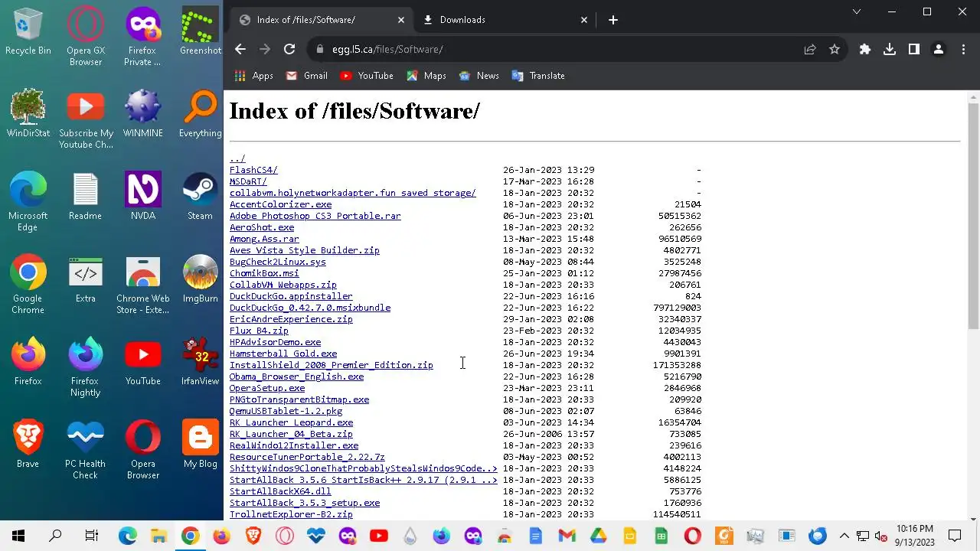This screenshot has height=551, width=980.
Task: Open the notification center icon
Action: pos(955,536)
